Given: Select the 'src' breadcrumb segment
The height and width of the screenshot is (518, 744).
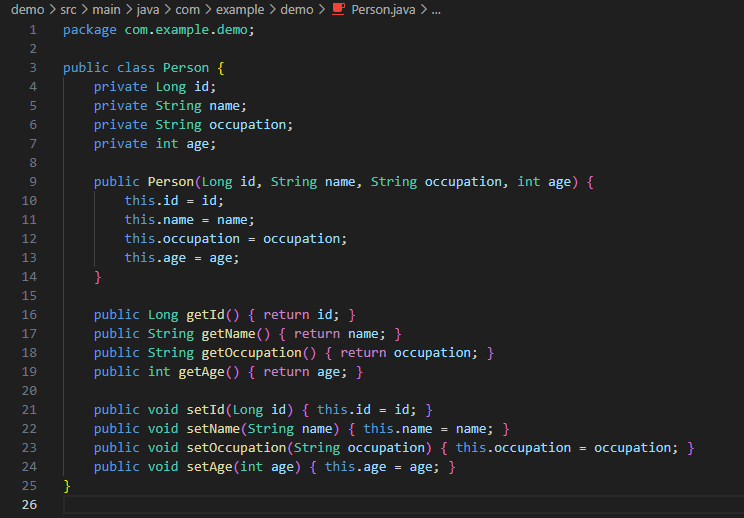Looking at the screenshot, I should pyautogui.click(x=68, y=9).
